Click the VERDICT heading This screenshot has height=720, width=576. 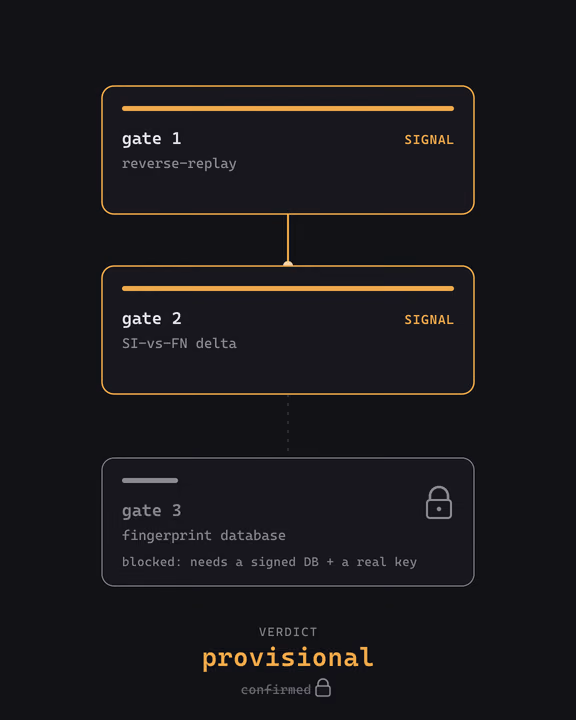point(288,632)
